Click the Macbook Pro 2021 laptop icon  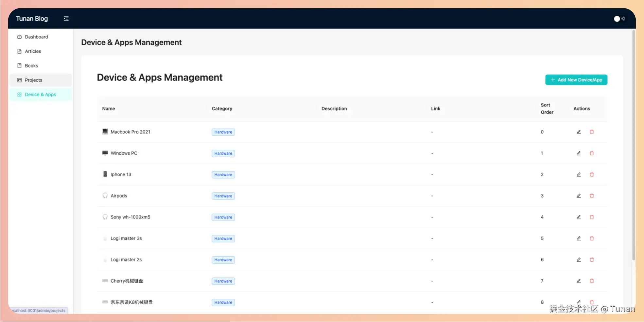[x=105, y=132]
